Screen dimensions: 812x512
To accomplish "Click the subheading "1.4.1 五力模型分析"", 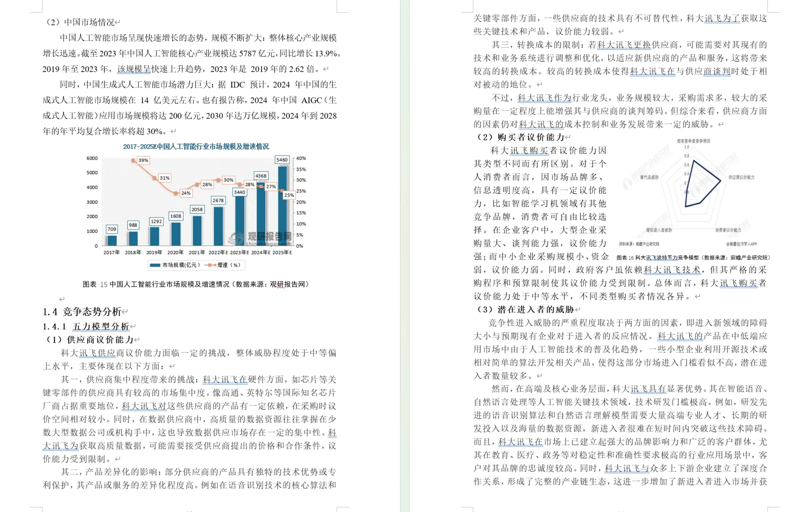I will [86, 327].
